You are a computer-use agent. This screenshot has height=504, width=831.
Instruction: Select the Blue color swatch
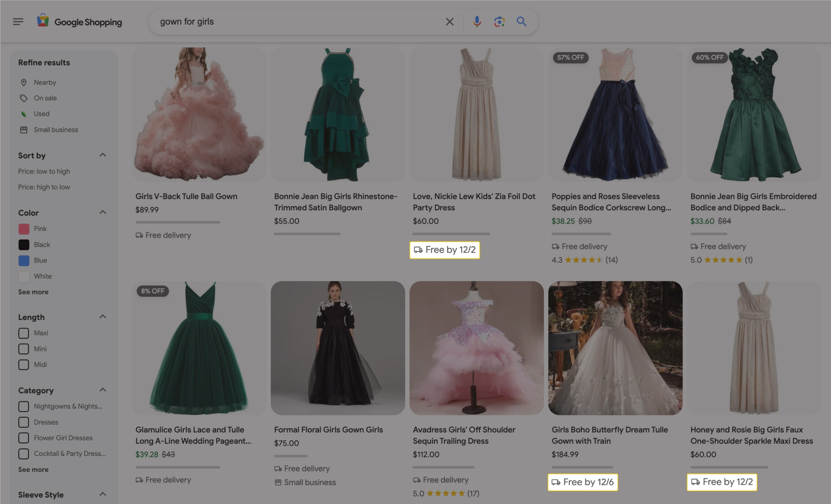(x=23, y=260)
